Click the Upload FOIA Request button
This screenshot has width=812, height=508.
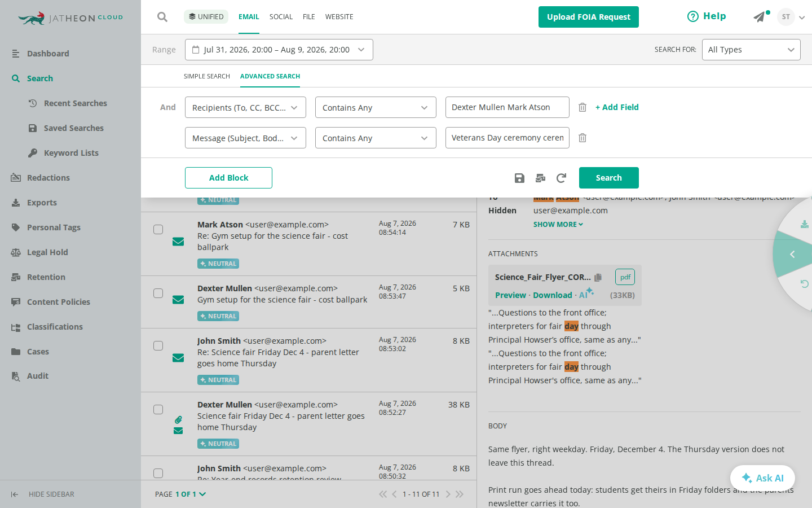point(589,17)
